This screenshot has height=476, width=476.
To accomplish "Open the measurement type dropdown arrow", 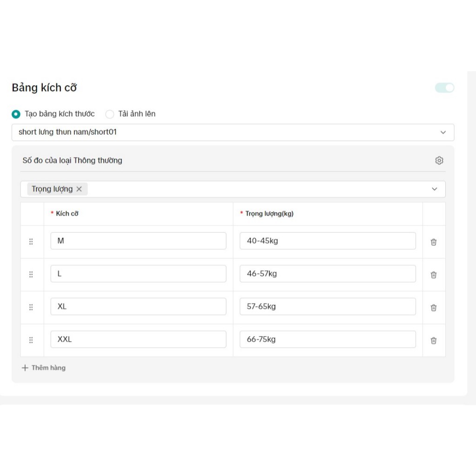I will pyautogui.click(x=434, y=189).
